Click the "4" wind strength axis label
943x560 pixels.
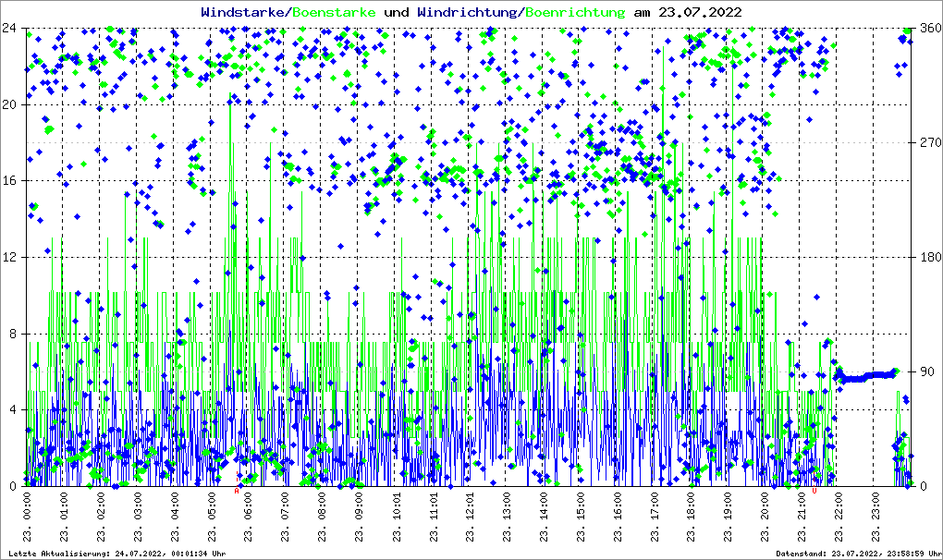[12, 409]
